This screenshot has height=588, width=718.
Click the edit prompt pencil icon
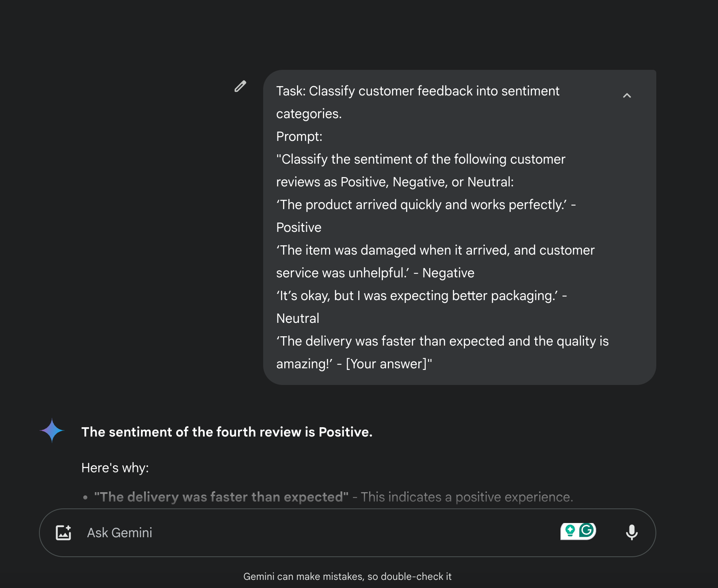(240, 86)
